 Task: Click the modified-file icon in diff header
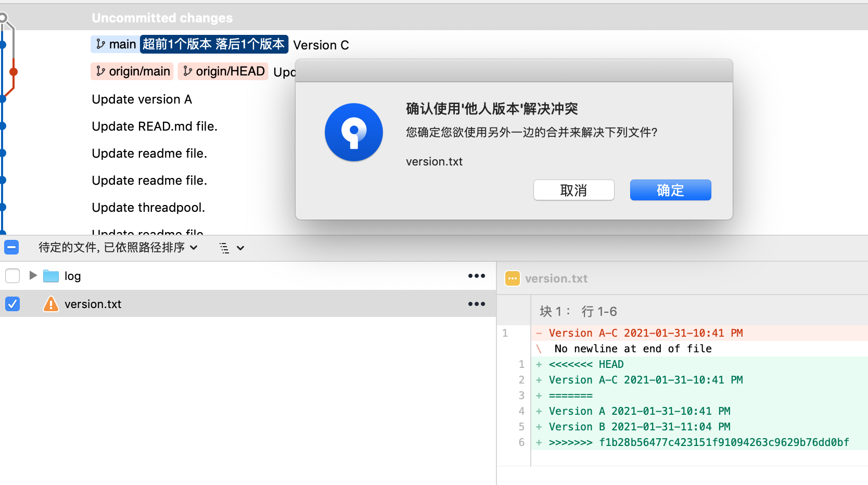pos(512,278)
